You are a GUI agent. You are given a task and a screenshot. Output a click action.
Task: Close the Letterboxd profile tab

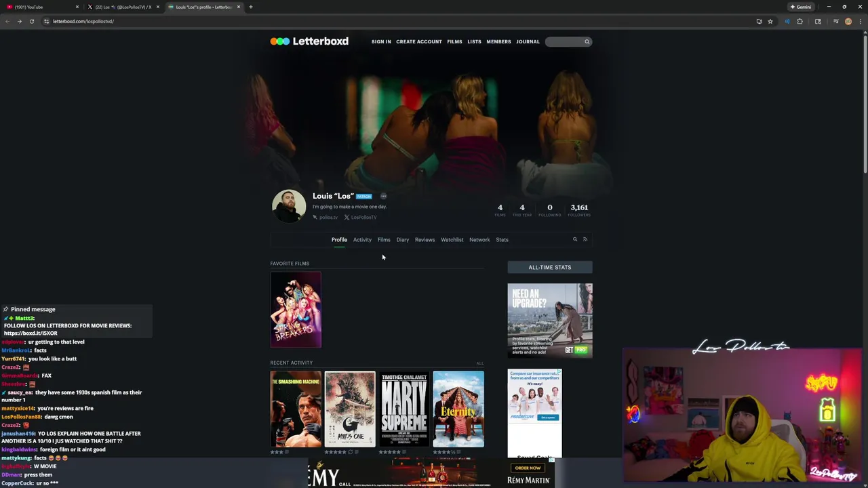239,7
